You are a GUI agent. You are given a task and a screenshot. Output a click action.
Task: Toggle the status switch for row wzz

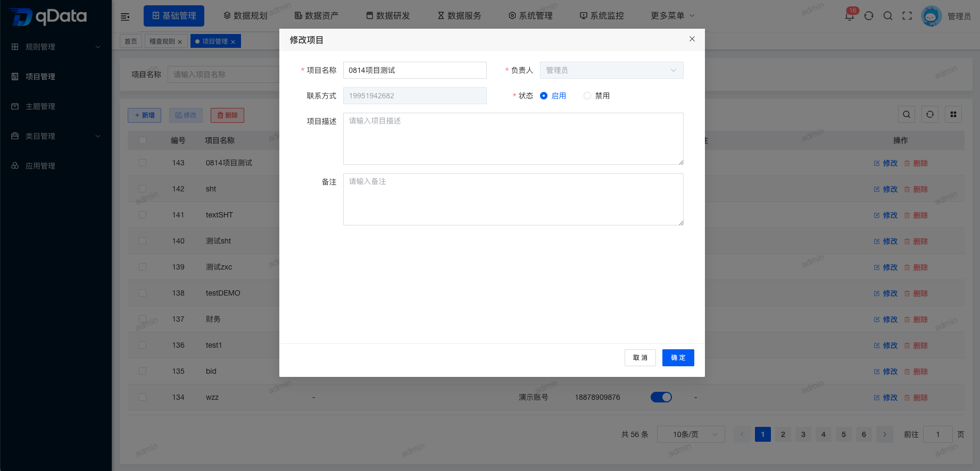[661, 397]
